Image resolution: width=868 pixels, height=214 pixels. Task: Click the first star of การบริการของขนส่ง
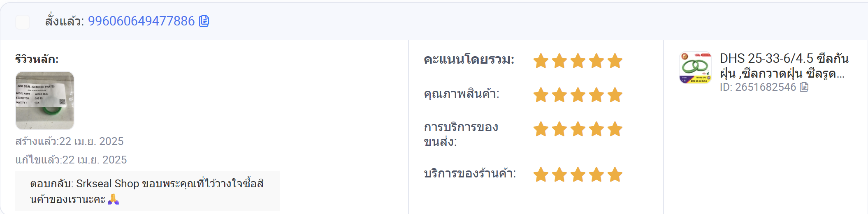541,129
